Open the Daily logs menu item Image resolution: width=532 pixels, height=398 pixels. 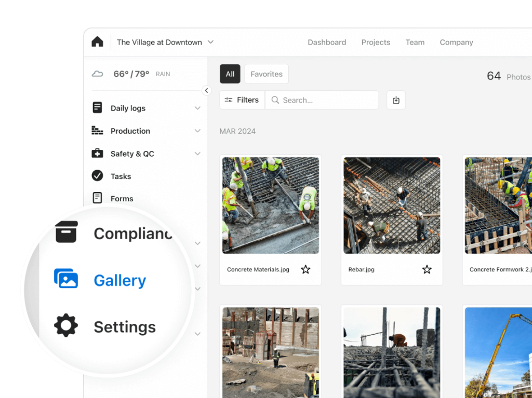coord(128,108)
